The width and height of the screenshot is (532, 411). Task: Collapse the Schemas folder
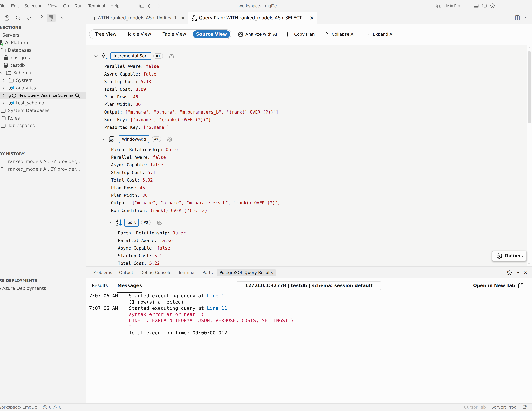[1, 73]
